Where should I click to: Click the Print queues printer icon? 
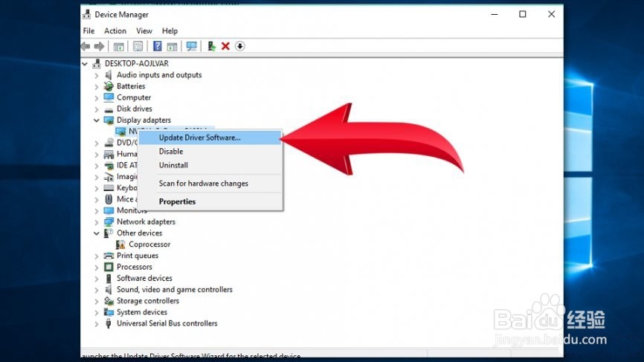coord(109,256)
